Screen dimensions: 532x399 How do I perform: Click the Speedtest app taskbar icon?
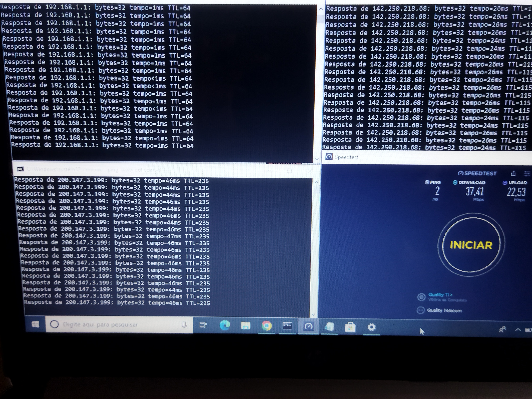click(x=308, y=326)
